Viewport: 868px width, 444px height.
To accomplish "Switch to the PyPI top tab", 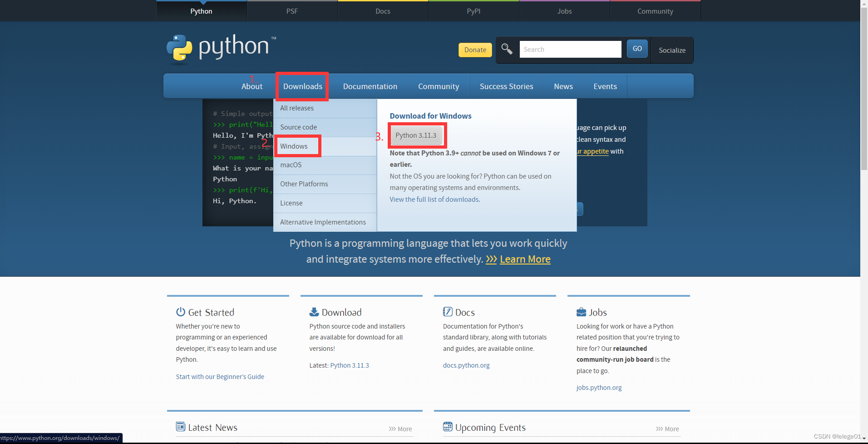I will [473, 11].
